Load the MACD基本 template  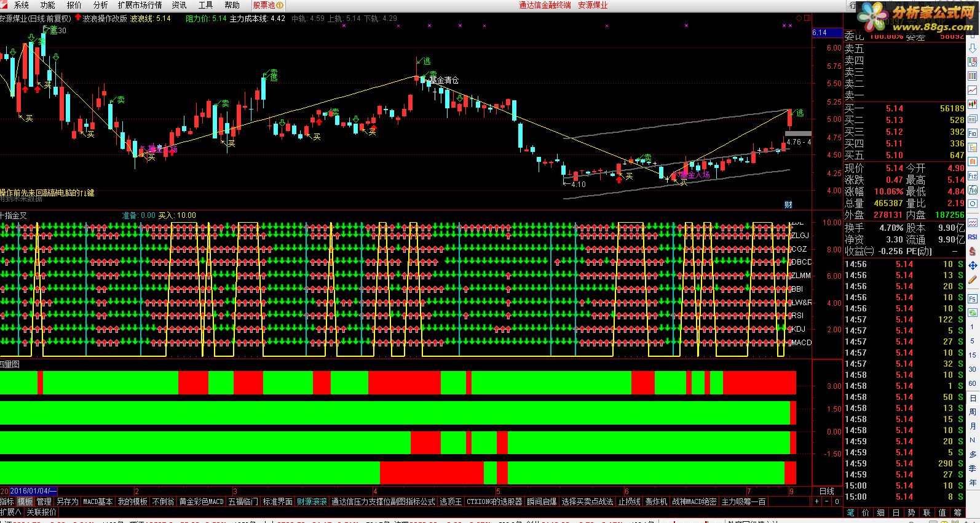pyautogui.click(x=98, y=501)
